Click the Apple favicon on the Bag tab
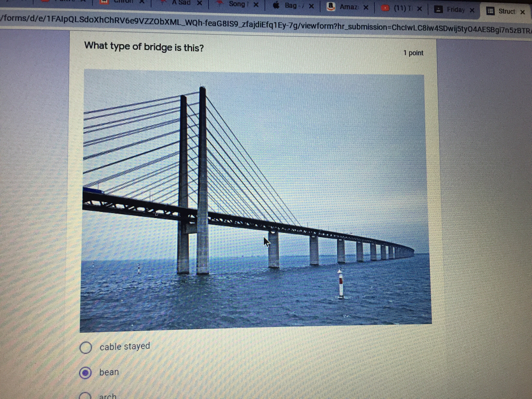This screenshot has width=532, height=399. click(276, 5)
